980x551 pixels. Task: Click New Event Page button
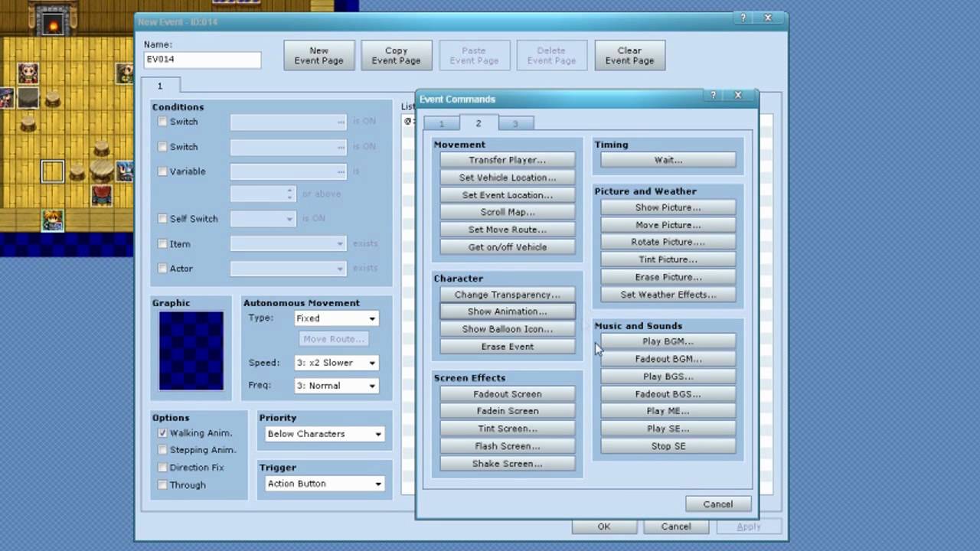coord(319,55)
